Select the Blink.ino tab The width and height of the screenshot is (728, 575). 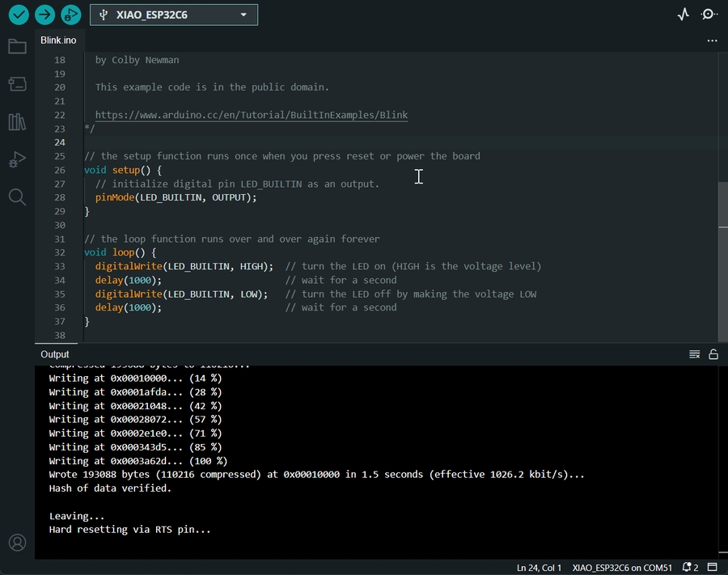point(58,40)
